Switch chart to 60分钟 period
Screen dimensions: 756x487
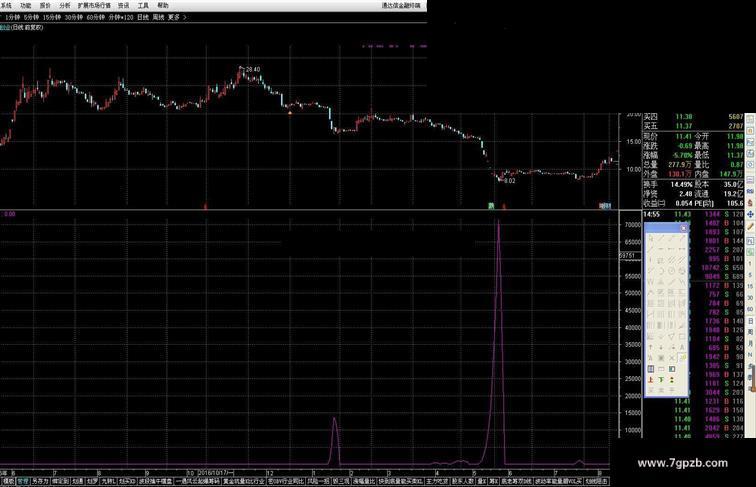95,17
